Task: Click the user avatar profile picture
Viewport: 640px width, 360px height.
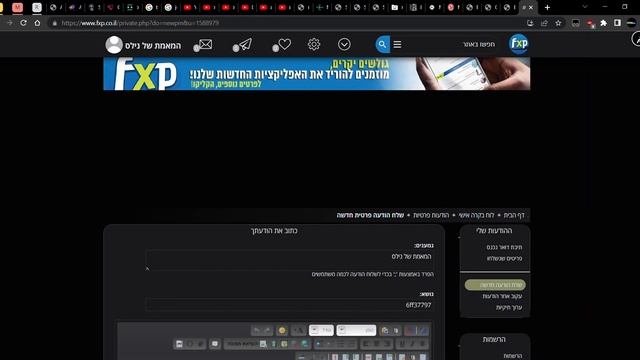Action: coord(114,44)
